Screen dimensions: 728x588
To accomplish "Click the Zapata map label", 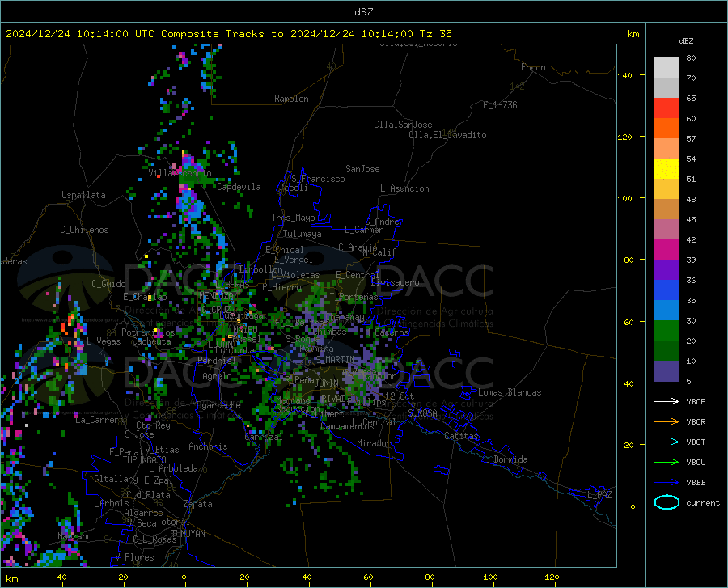I will pos(198,504).
